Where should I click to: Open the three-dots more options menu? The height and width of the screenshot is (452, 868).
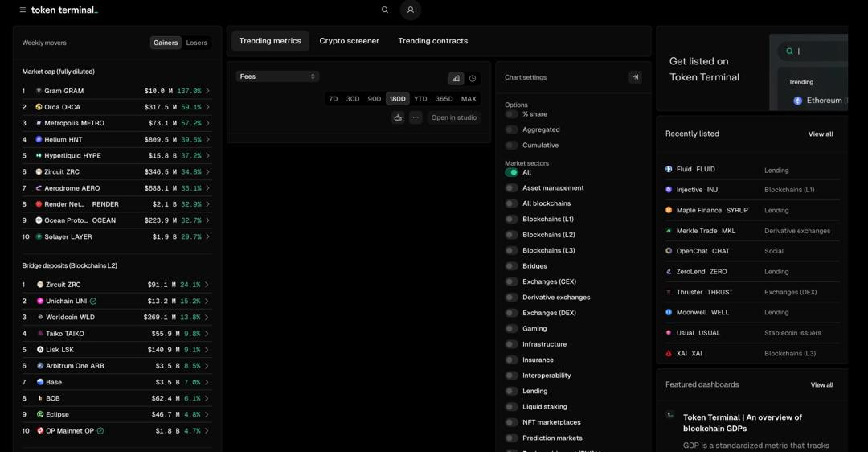[x=416, y=117]
